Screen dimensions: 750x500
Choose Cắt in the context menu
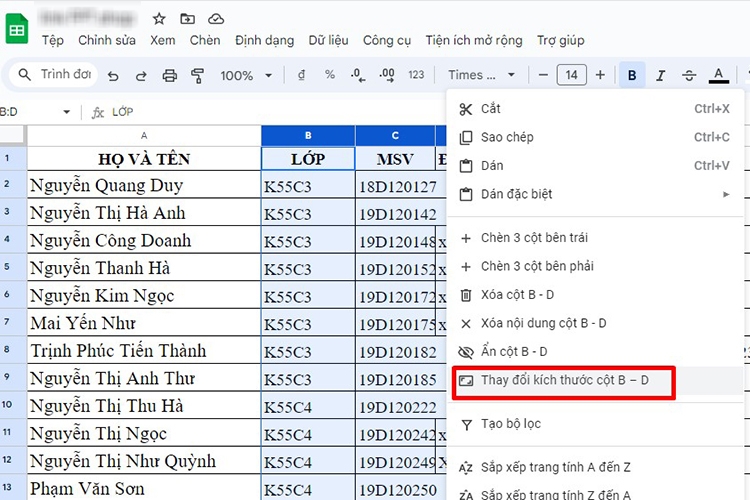tap(595, 109)
